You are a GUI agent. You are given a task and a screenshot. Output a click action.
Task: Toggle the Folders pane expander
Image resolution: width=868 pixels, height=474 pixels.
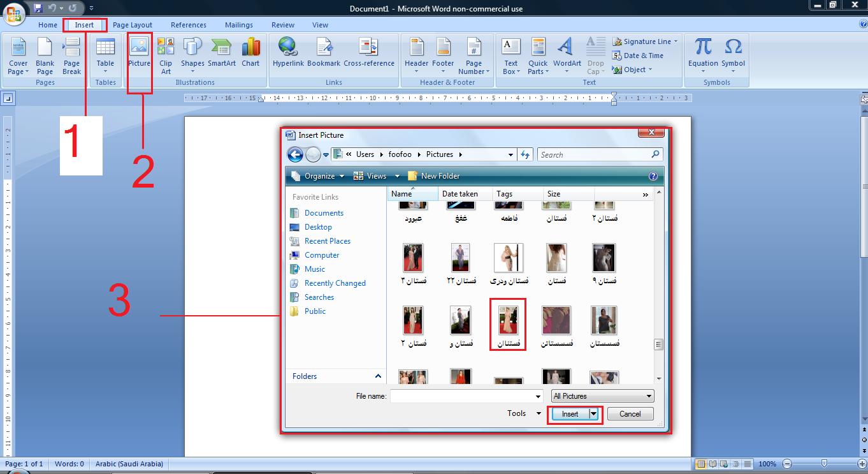[x=378, y=376]
